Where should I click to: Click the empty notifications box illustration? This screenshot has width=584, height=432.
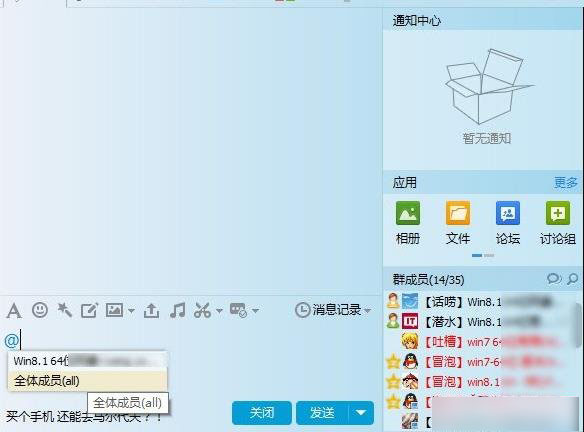489,86
